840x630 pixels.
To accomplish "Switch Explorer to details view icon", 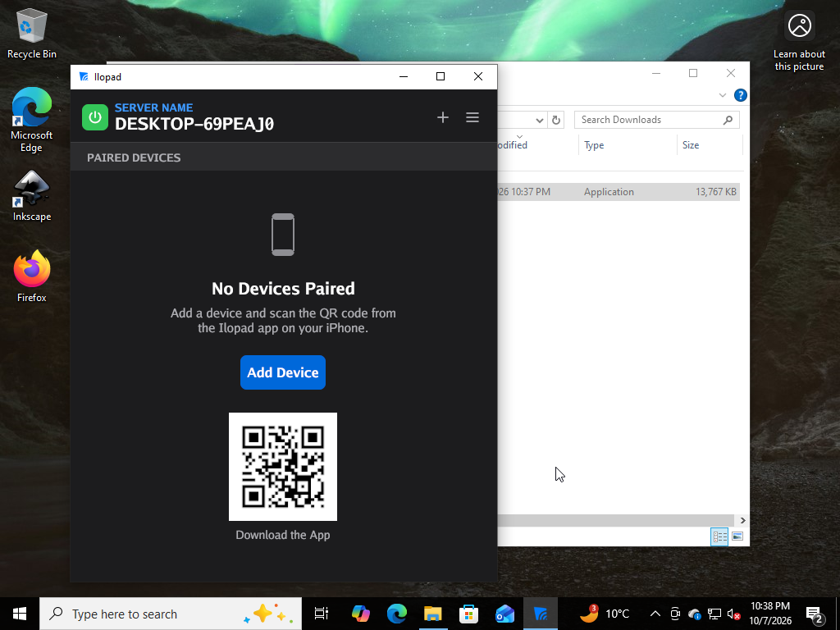I will point(719,536).
